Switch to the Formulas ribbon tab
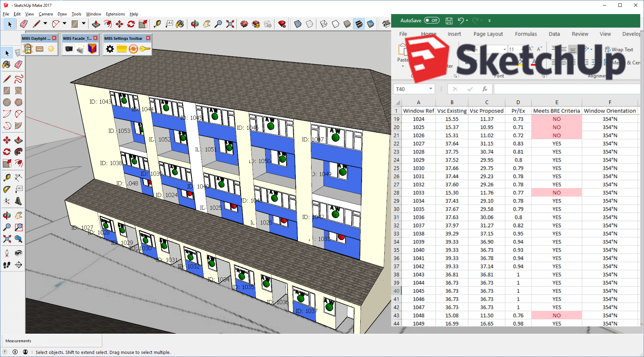Screen dimensions: 644x357 click(x=526, y=34)
